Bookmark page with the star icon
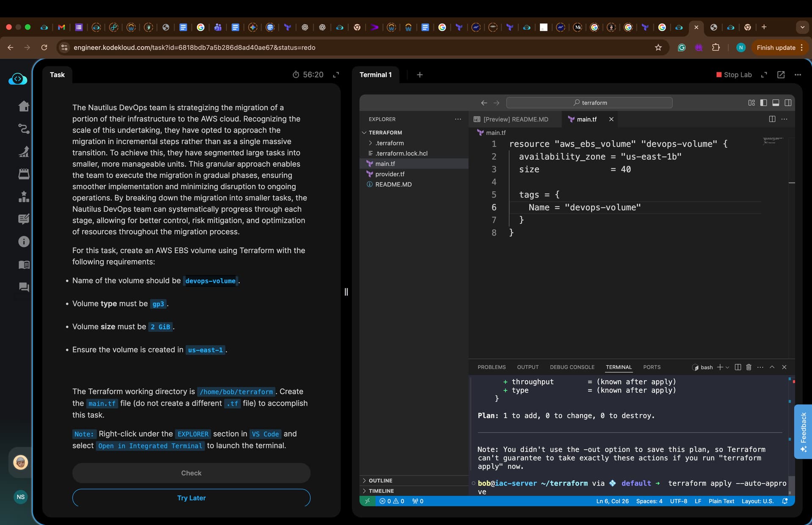Image resolution: width=812 pixels, height=525 pixels. click(x=658, y=47)
